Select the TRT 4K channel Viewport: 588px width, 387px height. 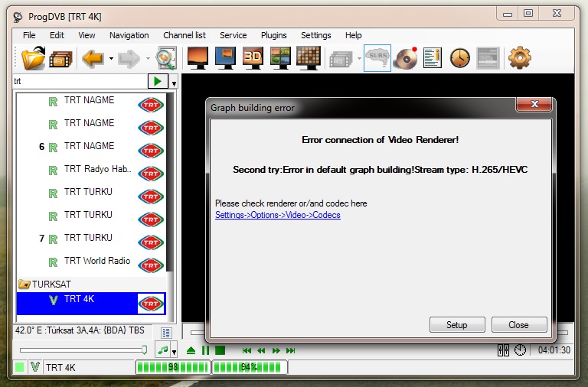point(91,303)
